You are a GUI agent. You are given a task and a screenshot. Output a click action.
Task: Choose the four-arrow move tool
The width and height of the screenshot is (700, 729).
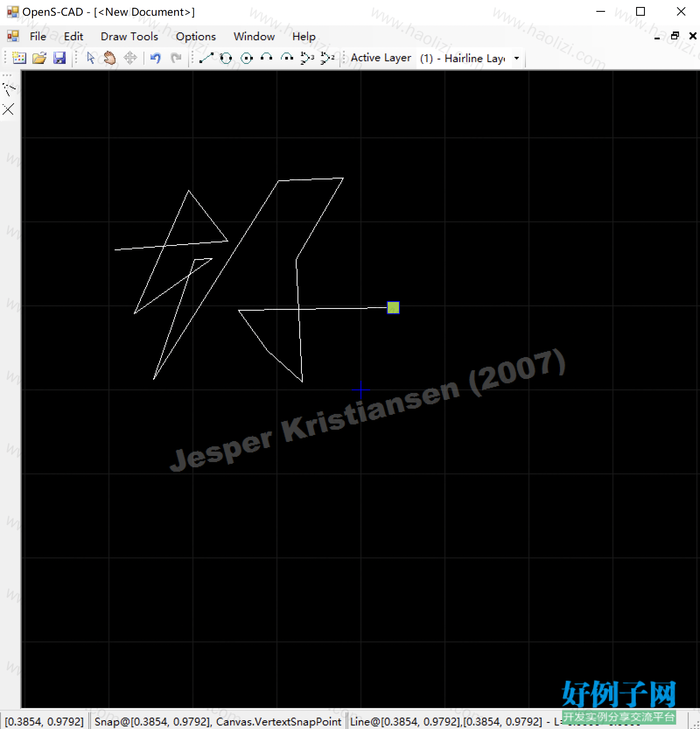point(130,58)
